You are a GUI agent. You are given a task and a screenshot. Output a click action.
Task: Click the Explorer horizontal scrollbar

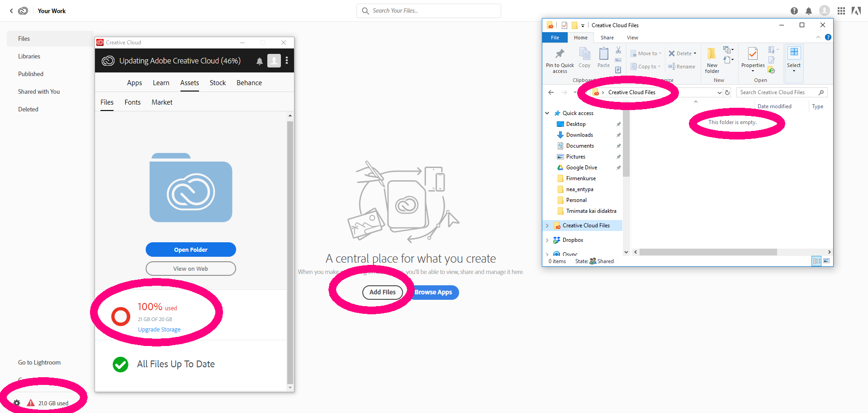tap(708, 252)
